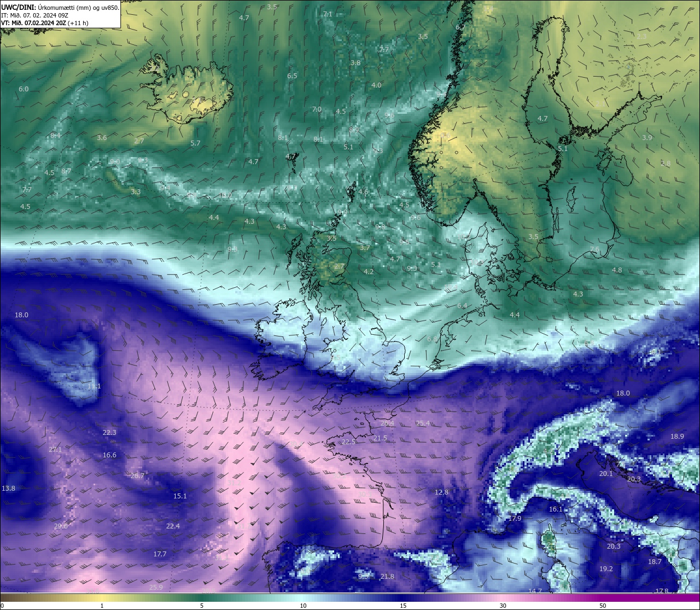Viewport: 700px width, 610px height.
Task: Click the 4.6 value label on the map
Action: 363,193
